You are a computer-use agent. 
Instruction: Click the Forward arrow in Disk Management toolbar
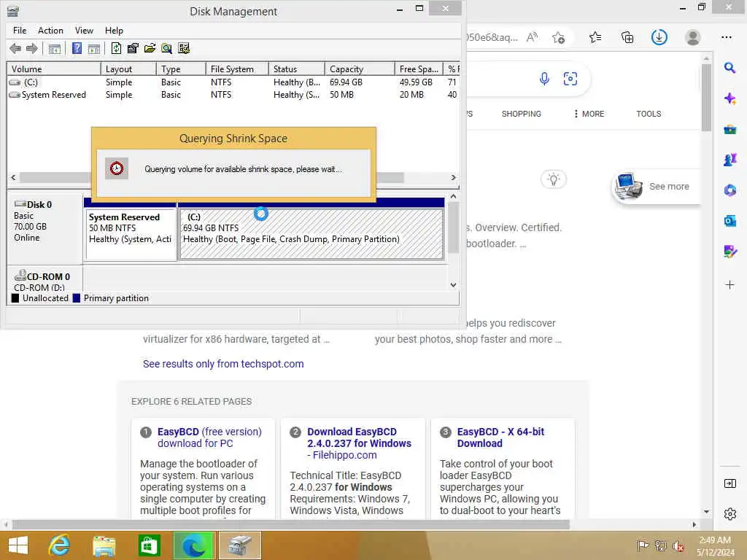tap(32, 48)
